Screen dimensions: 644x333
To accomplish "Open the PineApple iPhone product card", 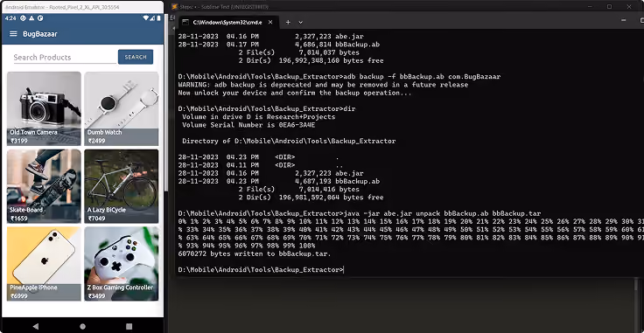I will 44,264.
